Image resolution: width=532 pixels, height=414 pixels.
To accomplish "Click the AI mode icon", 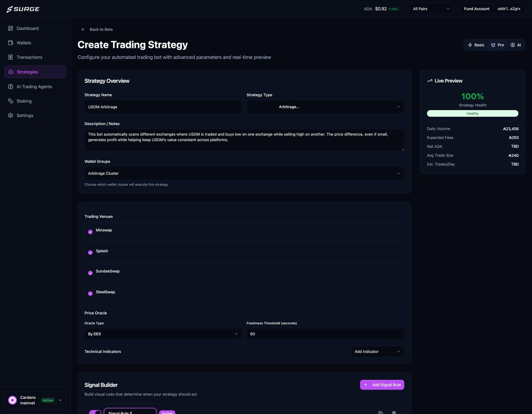I will tap(513, 45).
